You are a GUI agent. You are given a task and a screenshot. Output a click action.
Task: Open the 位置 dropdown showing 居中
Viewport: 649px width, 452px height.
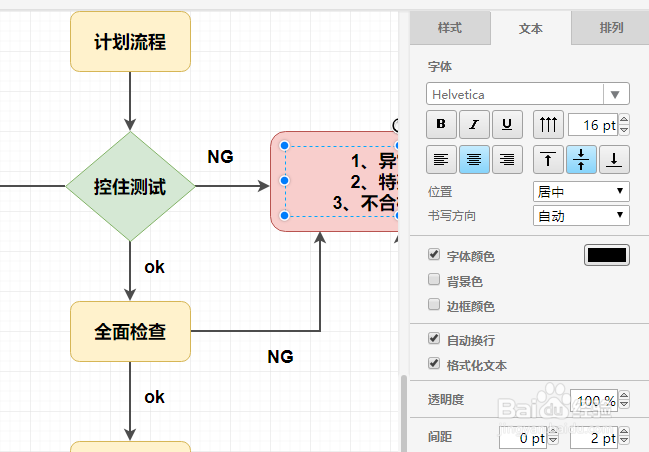click(x=581, y=191)
